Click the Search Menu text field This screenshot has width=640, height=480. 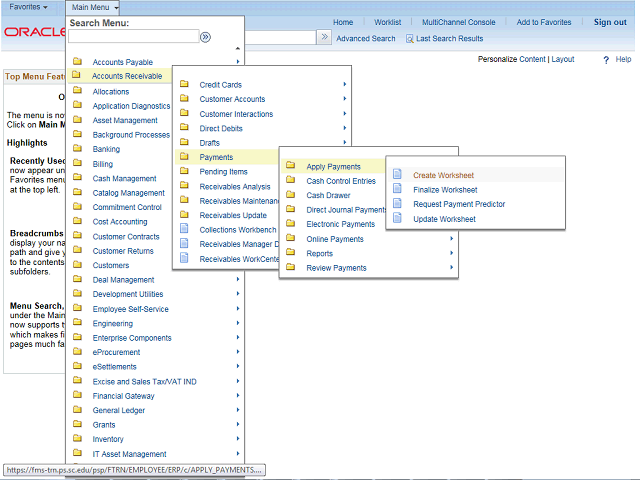tap(133, 37)
